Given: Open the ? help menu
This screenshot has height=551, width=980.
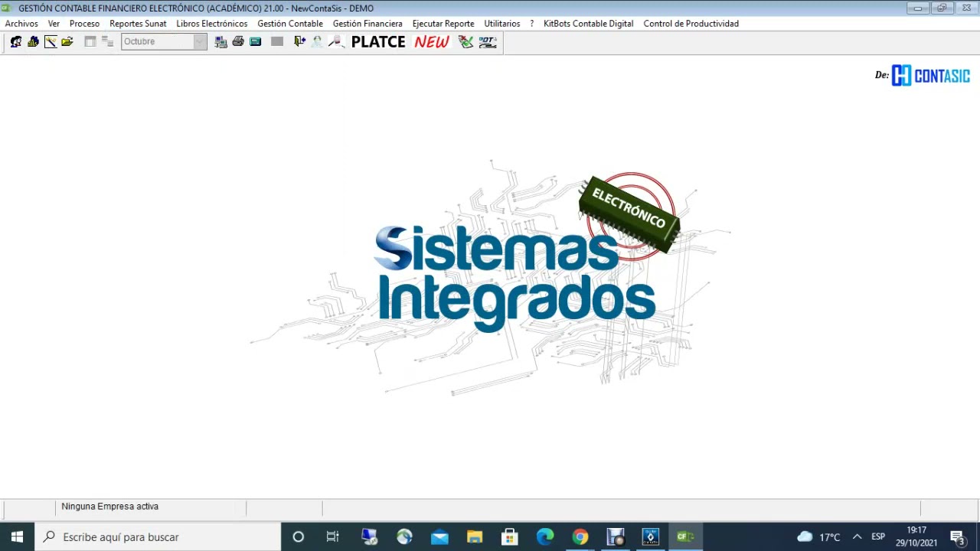Looking at the screenshot, I should (x=532, y=24).
